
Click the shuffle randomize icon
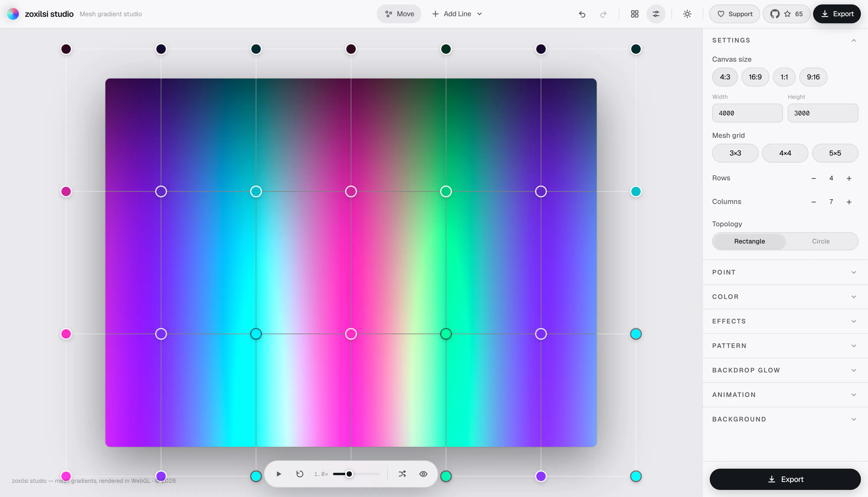(x=402, y=474)
